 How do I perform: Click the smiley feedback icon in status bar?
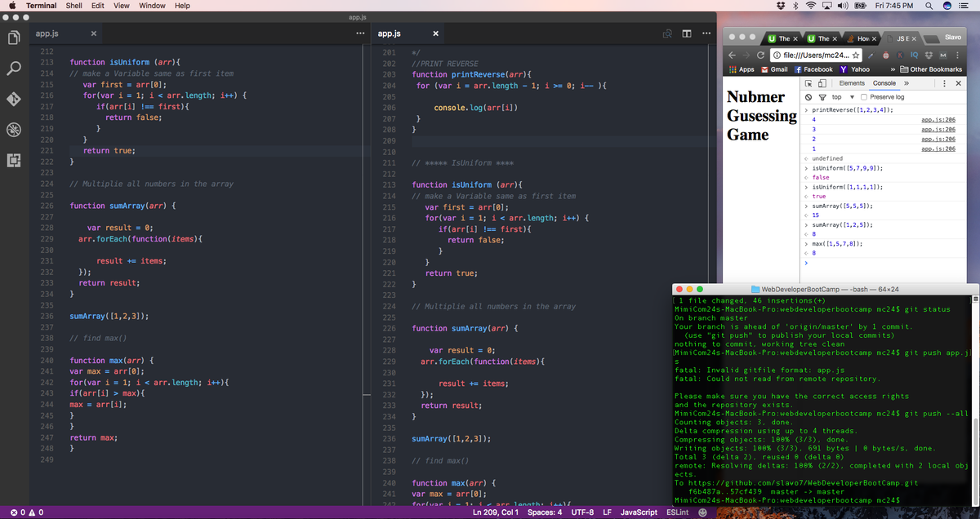tap(702, 512)
